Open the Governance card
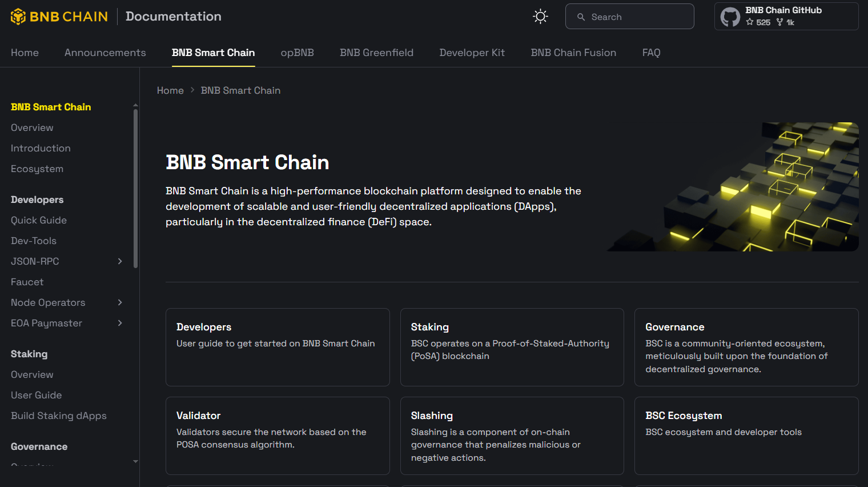The image size is (868, 487). [x=746, y=347]
